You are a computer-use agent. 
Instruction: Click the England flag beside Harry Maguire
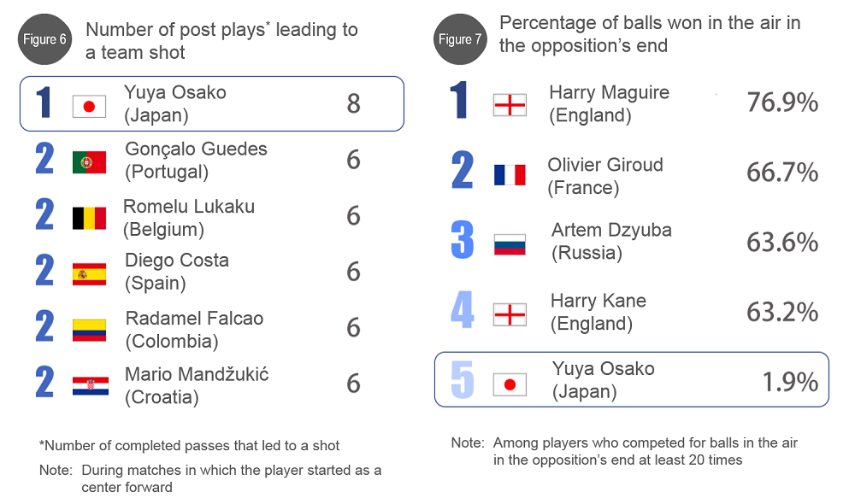tap(510, 105)
